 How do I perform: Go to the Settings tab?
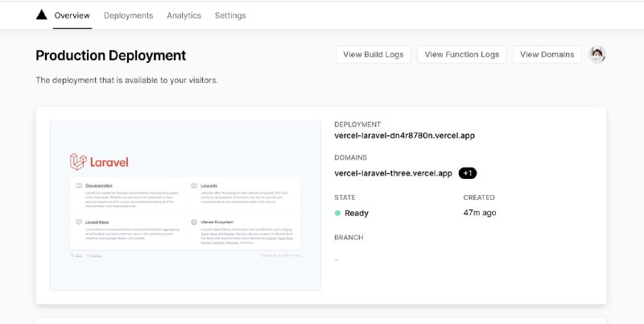tap(230, 15)
